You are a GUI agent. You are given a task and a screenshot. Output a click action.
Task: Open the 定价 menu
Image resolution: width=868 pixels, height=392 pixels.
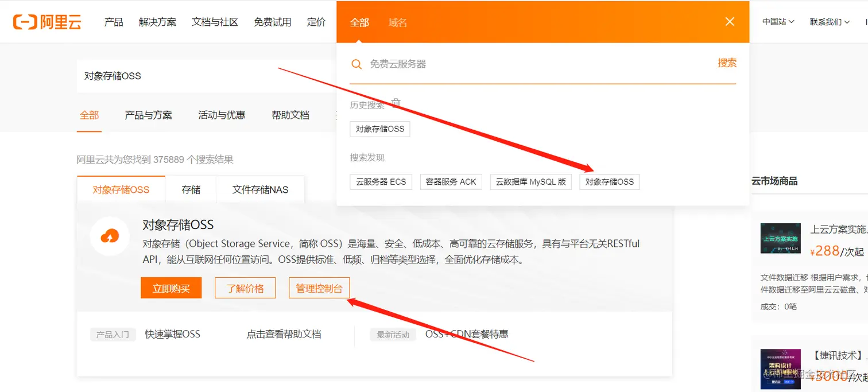tap(316, 22)
